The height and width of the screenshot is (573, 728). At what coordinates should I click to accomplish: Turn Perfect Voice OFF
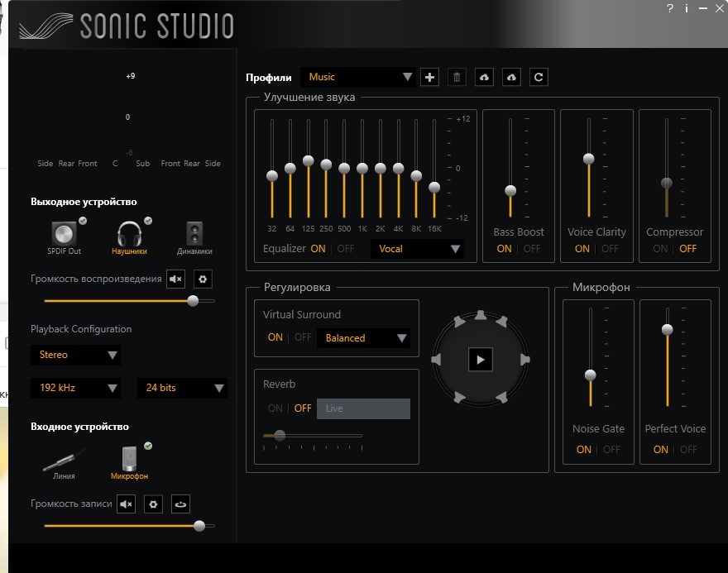click(688, 450)
